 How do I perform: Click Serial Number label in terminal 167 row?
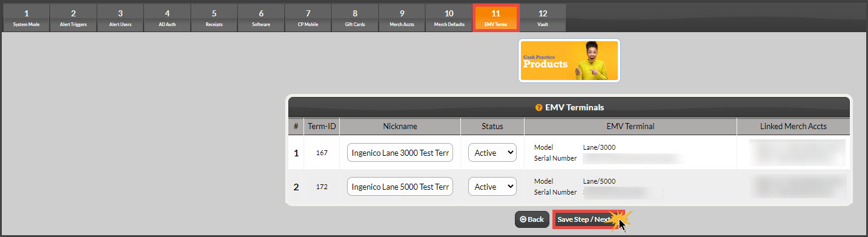click(x=555, y=158)
